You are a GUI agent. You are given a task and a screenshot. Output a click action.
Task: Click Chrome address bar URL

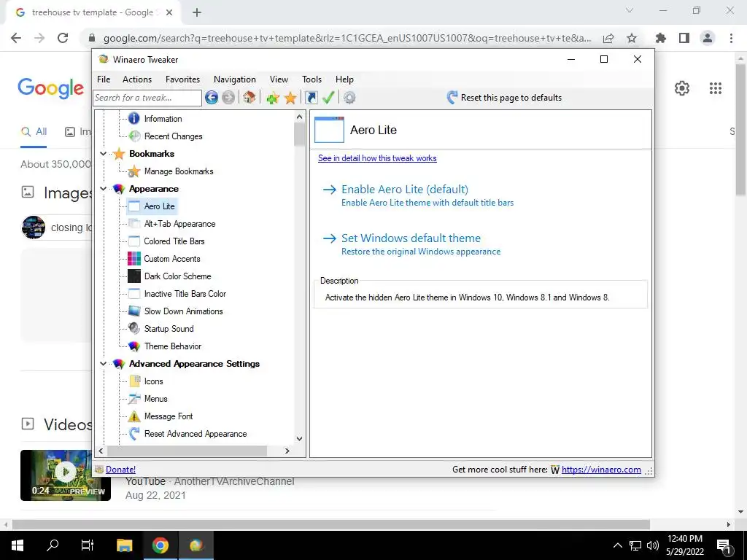[347, 38]
